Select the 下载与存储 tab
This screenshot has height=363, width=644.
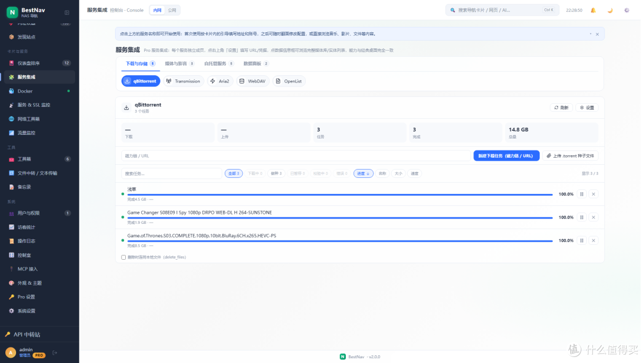(141, 64)
